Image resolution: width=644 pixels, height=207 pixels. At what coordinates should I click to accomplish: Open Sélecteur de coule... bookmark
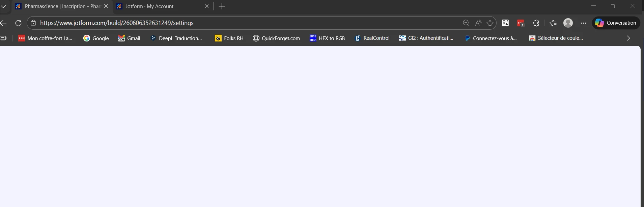tap(556, 38)
